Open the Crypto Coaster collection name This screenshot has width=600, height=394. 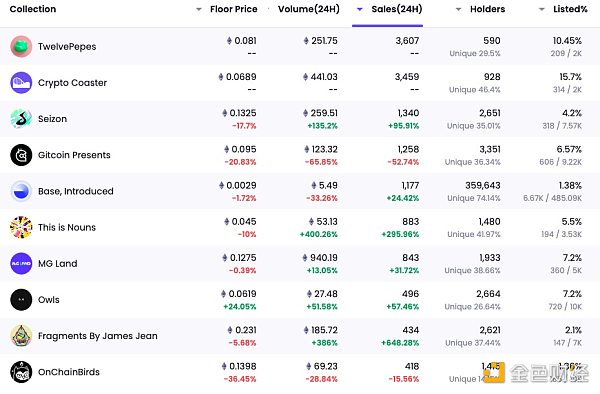[72, 83]
